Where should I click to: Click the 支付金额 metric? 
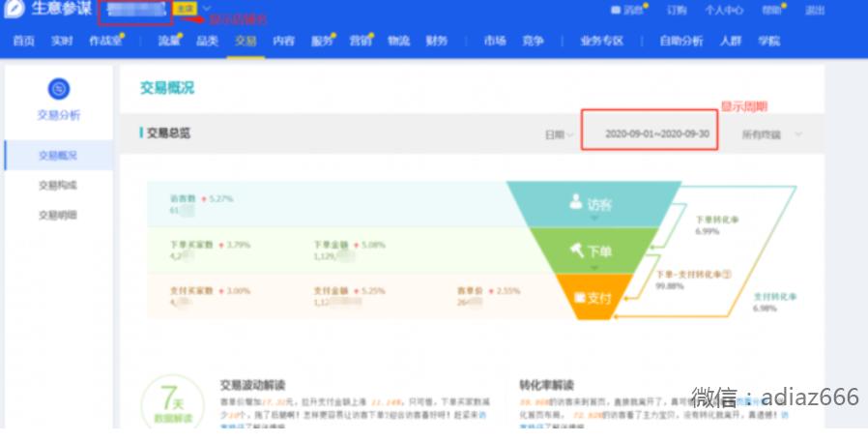click(331, 291)
